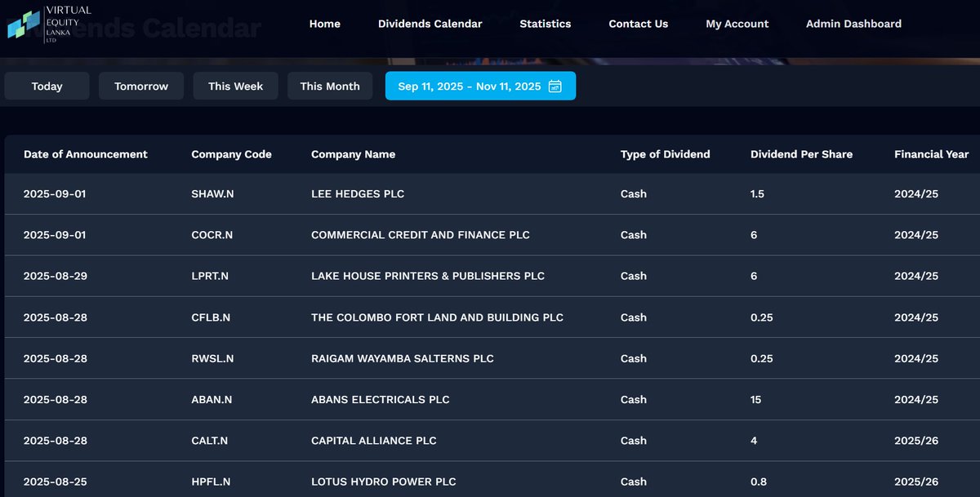980x497 pixels.
Task: Click dividend value 0.25 in CFLB.N row
Action: click(762, 317)
